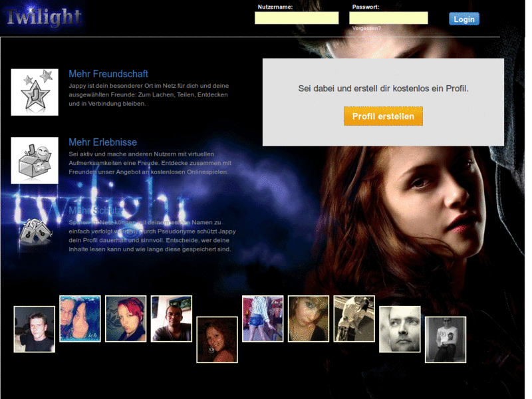Open the Mehr Schutz heading
This screenshot has width=532, height=399.
coord(94,211)
